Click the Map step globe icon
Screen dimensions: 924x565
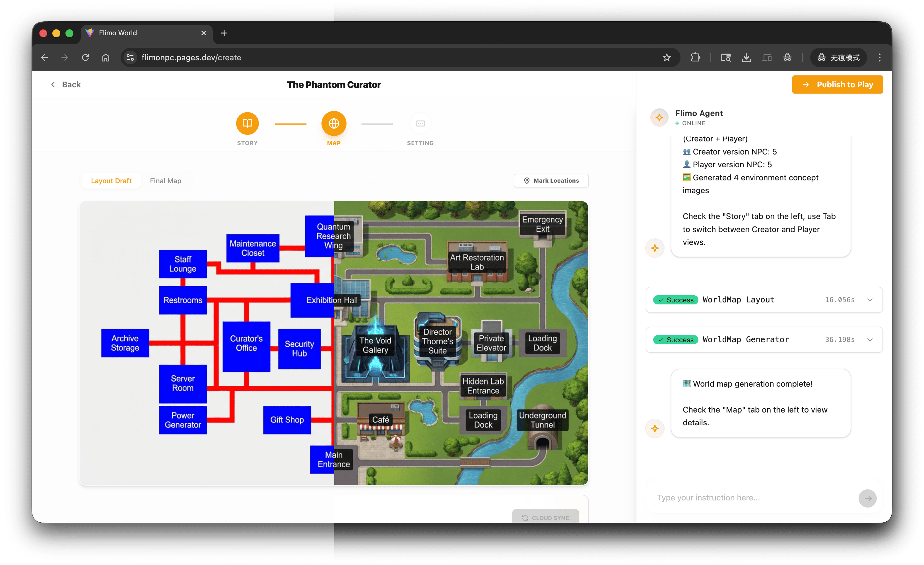pos(333,123)
